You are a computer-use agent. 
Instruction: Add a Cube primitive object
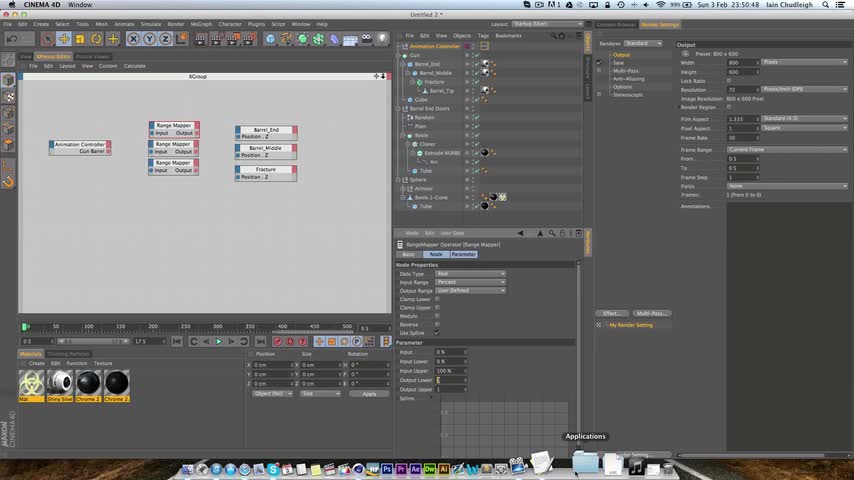270,39
